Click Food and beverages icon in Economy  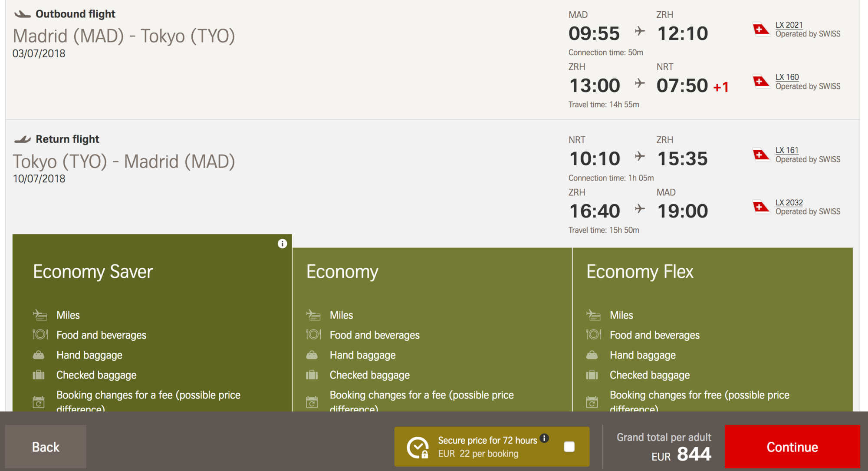pyautogui.click(x=313, y=335)
